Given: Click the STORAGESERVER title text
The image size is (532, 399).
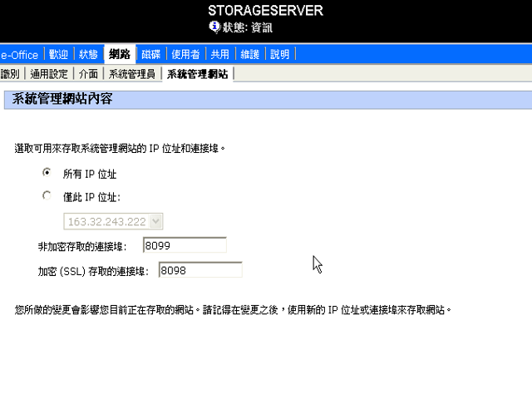Looking at the screenshot, I should (x=266, y=11).
